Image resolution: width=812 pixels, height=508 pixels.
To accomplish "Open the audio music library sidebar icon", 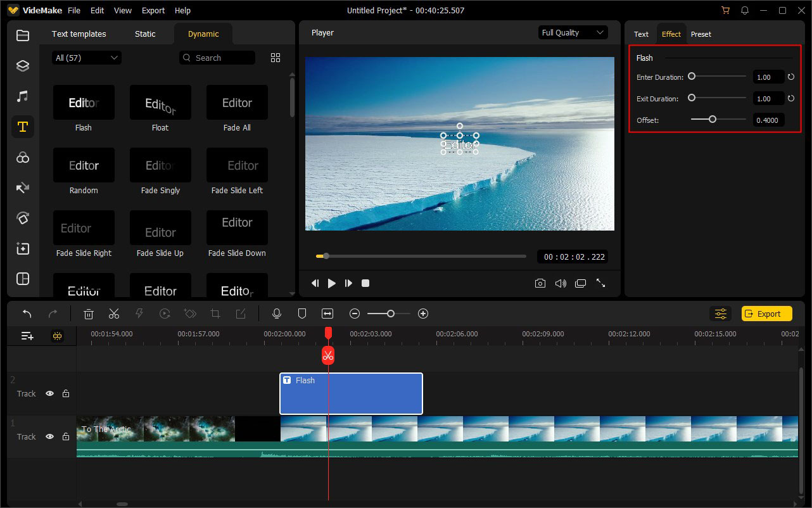I will point(23,96).
